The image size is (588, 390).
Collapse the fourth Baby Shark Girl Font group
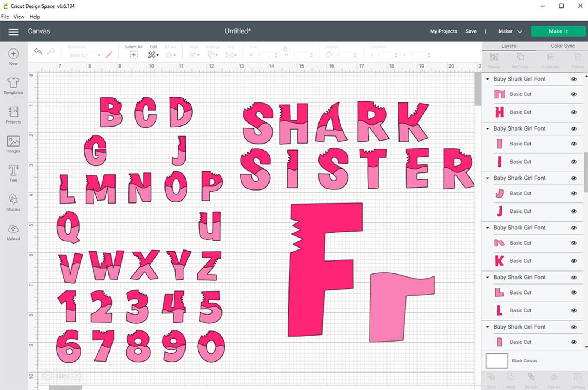488,228
